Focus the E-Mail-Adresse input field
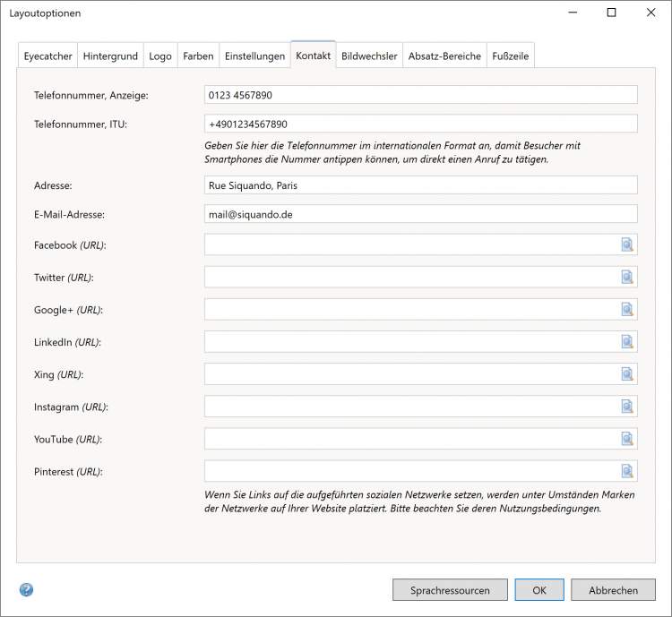The image size is (672, 617). pyautogui.click(x=420, y=214)
